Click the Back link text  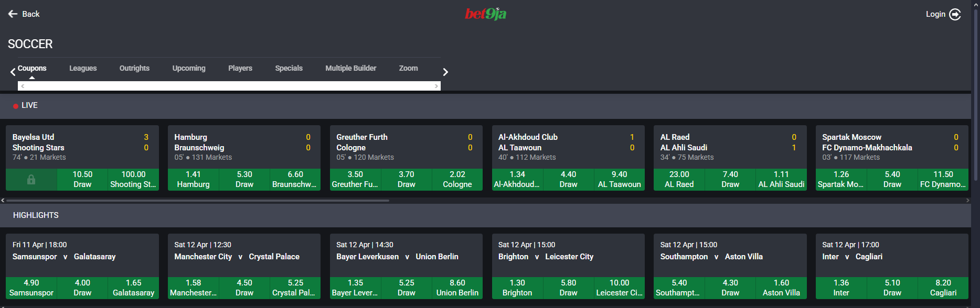(x=31, y=14)
